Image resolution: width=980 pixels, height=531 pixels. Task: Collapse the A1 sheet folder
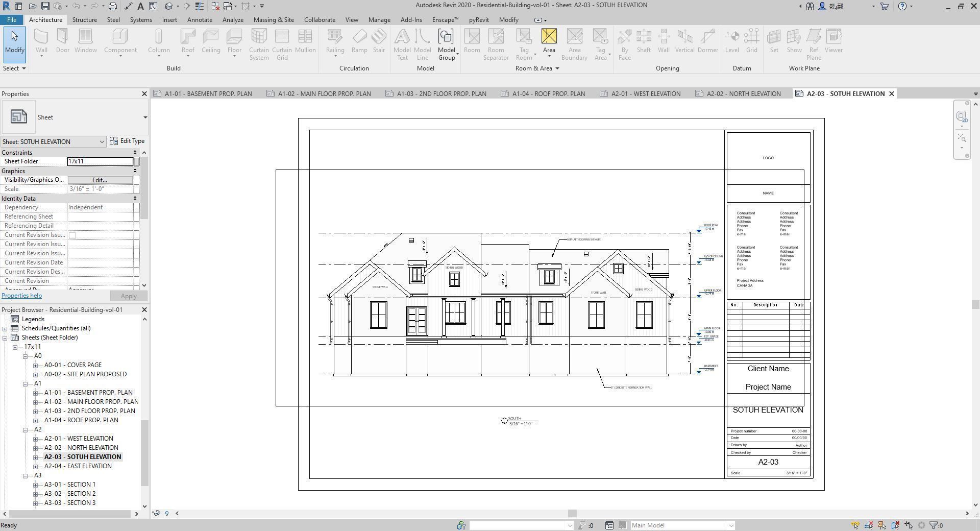pyautogui.click(x=25, y=383)
